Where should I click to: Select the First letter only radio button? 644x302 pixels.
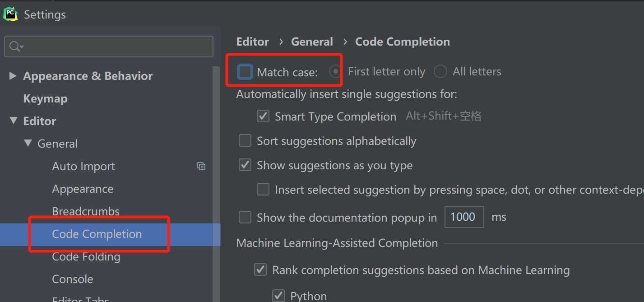pyautogui.click(x=335, y=72)
